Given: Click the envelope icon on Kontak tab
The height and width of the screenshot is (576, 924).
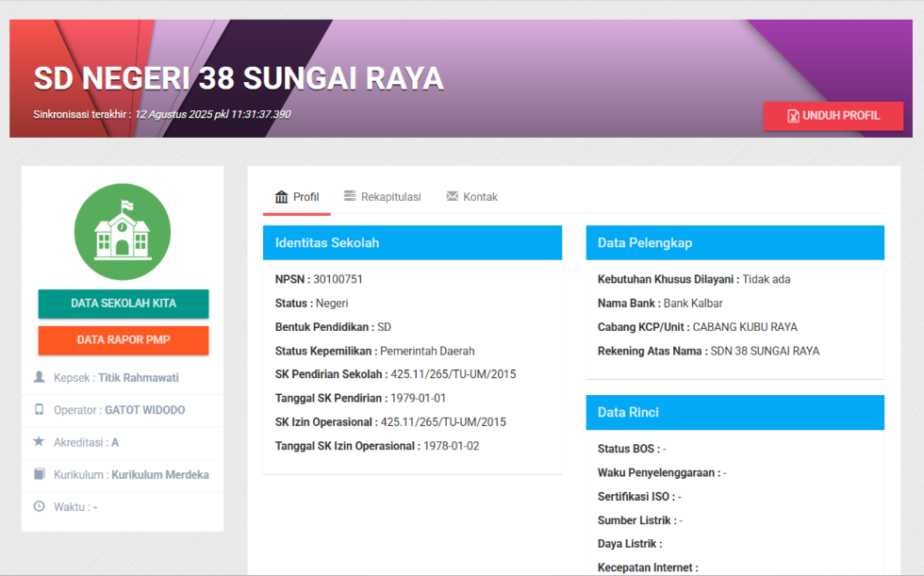Looking at the screenshot, I should [452, 197].
